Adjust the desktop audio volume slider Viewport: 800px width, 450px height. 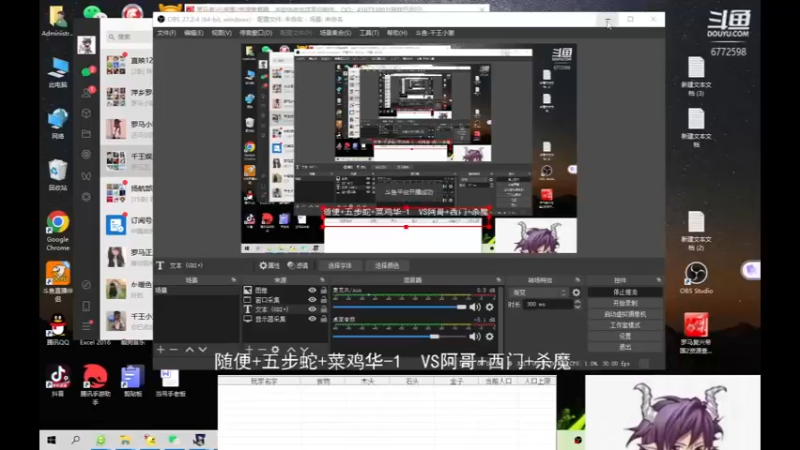coord(399,337)
